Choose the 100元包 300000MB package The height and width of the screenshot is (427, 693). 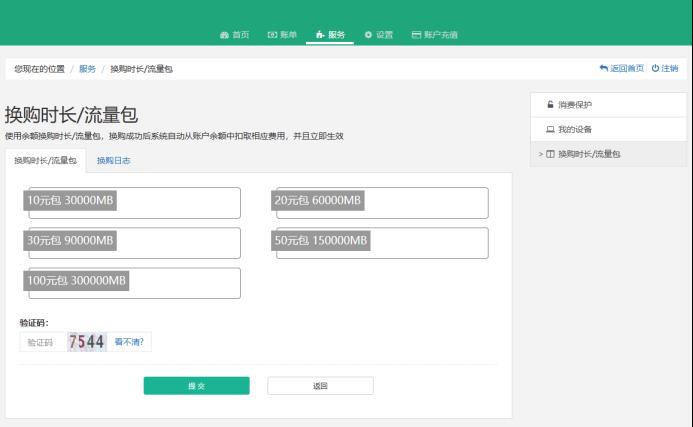click(133, 282)
